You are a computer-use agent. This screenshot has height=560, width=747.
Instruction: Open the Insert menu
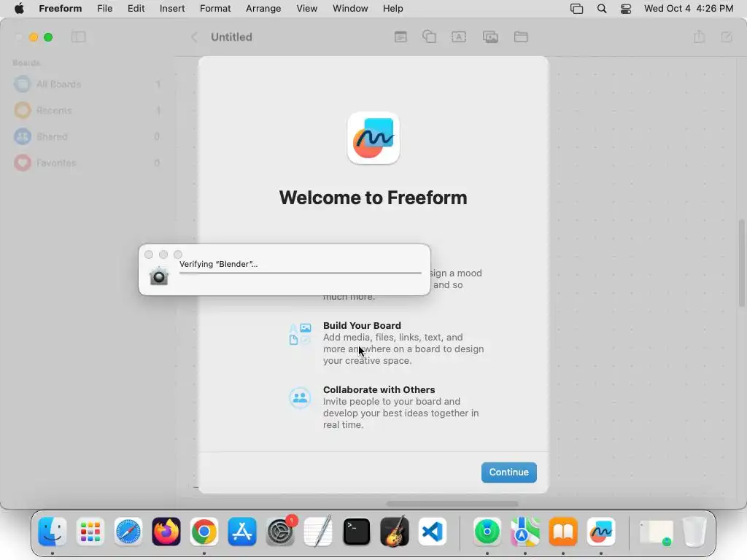tap(172, 9)
